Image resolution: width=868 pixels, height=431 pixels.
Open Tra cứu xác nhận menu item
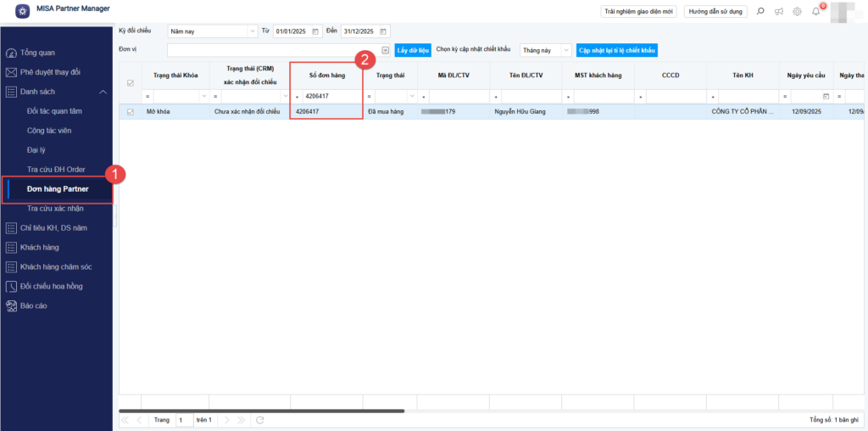pos(55,209)
